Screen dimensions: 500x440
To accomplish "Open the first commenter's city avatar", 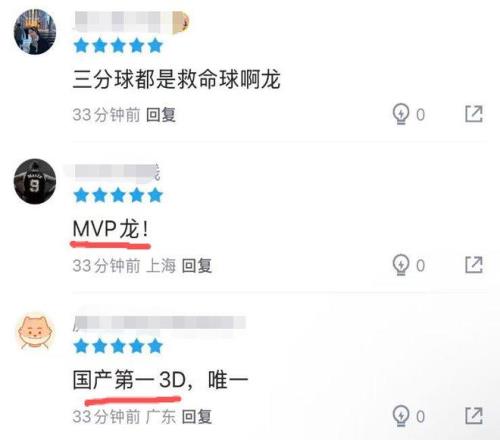I will click(x=35, y=32).
